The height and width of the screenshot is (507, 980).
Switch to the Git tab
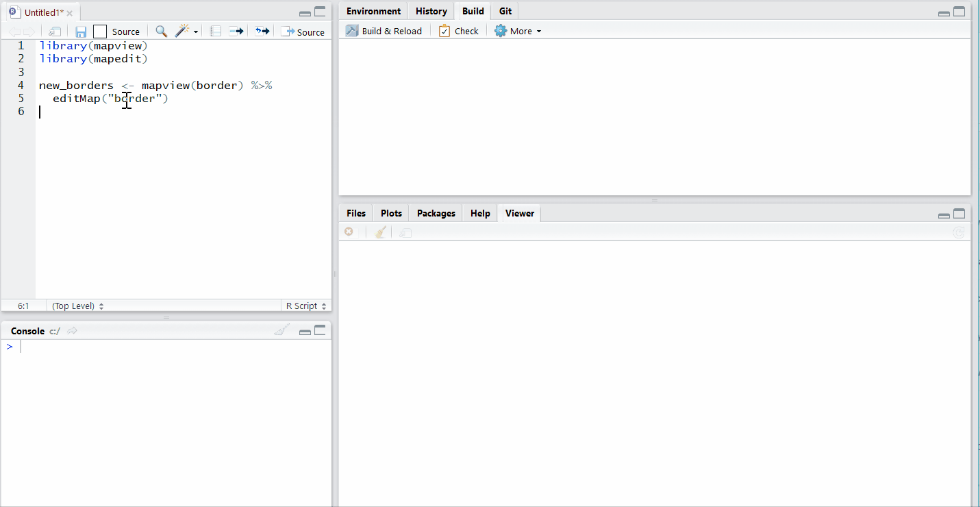tap(505, 11)
